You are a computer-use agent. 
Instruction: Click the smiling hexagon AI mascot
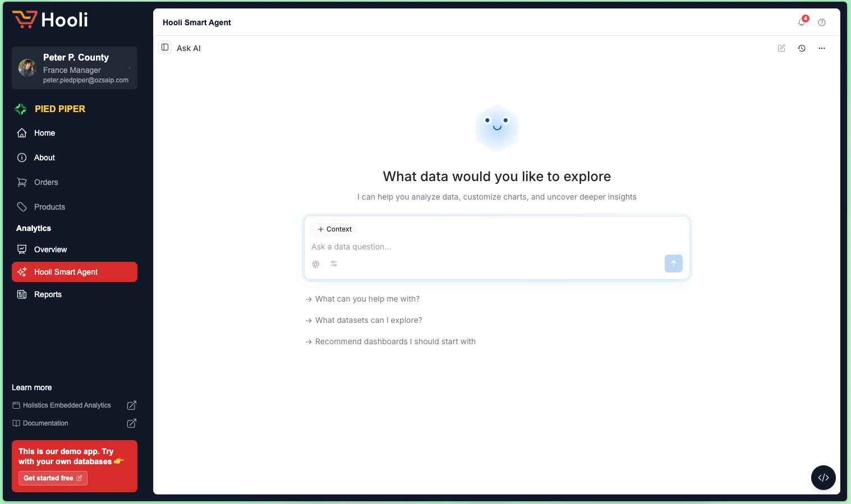[x=497, y=128]
